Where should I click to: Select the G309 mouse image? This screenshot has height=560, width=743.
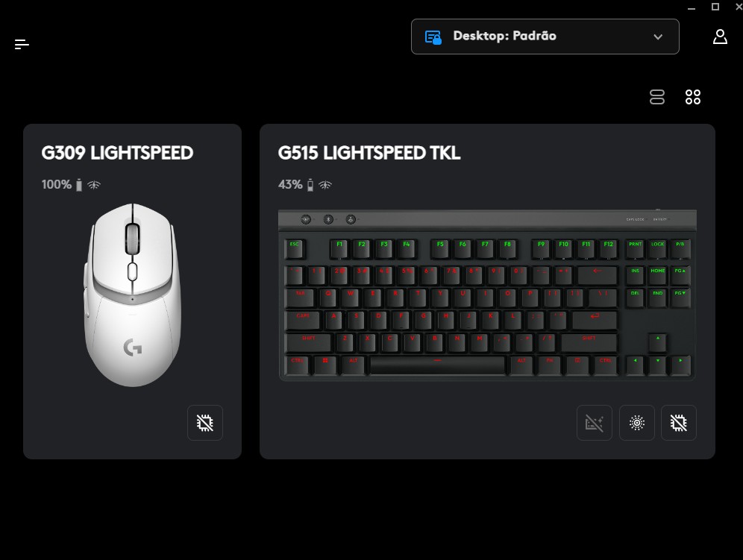[133, 295]
